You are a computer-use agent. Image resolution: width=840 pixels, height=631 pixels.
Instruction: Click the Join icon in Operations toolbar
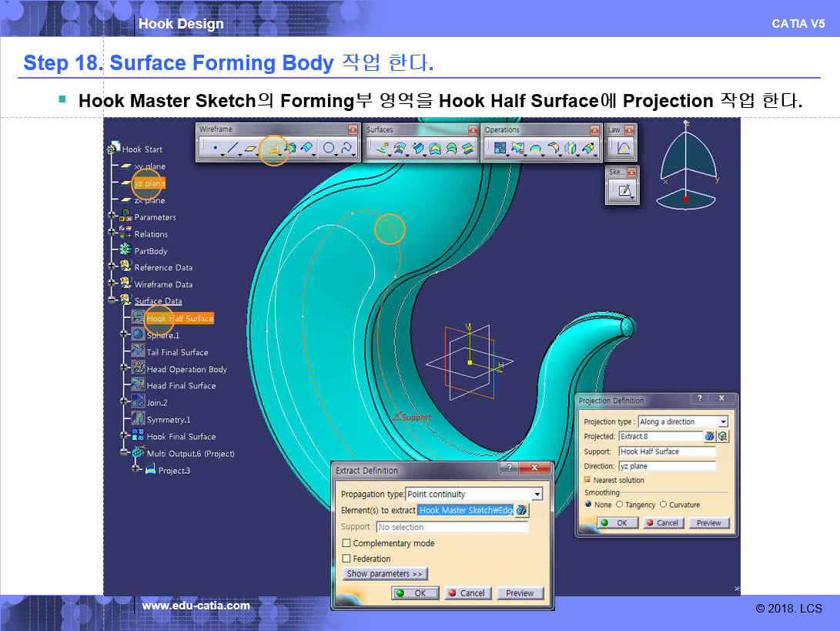tap(500, 148)
